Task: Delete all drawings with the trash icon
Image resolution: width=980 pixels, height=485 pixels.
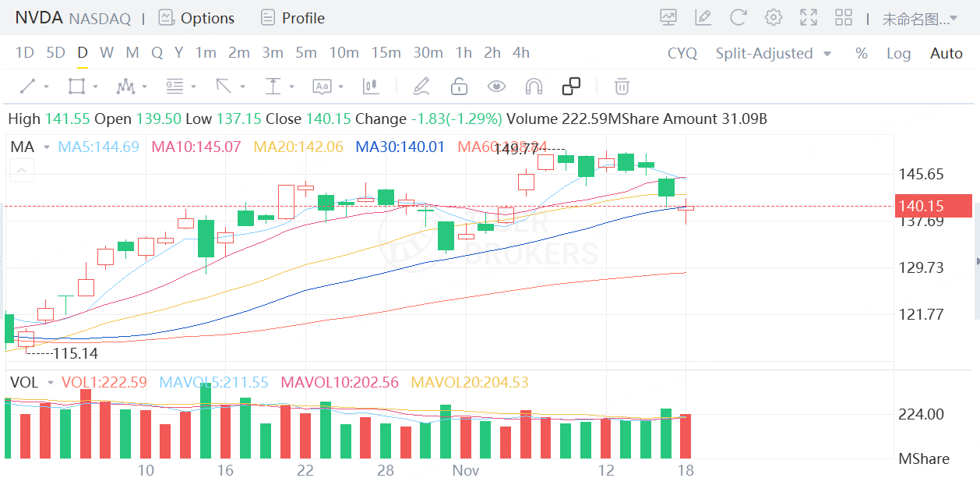Action: 621,86
